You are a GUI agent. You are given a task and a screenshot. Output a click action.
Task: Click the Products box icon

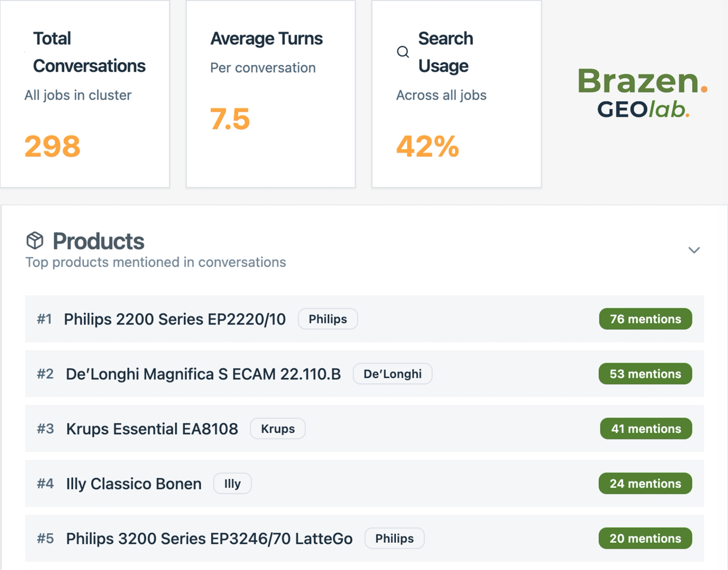35,240
